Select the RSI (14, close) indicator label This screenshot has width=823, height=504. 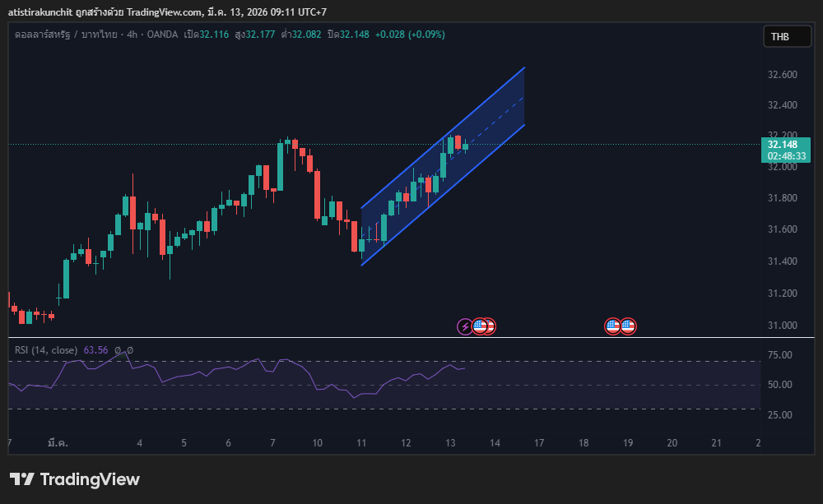point(46,350)
